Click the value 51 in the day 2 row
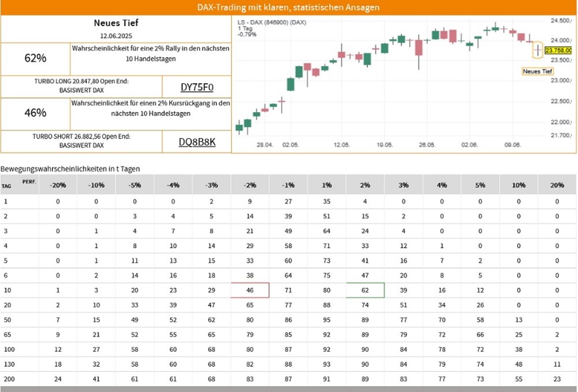The image size is (578, 392). pyautogui.click(x=327, y=216)
